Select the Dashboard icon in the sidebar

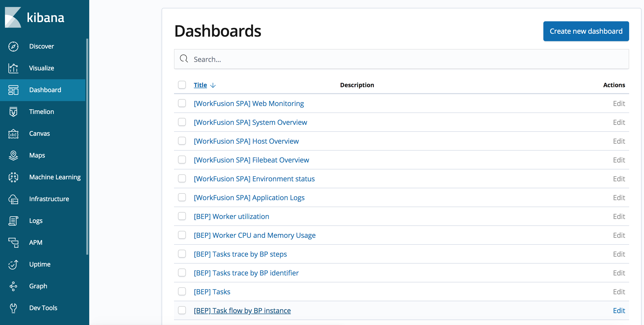pos(13,90)
